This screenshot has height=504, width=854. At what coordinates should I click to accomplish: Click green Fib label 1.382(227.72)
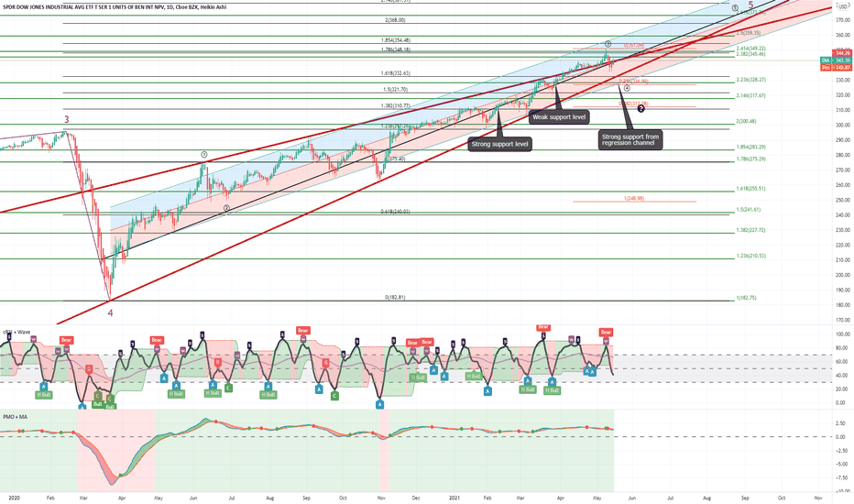coord(750,230)
